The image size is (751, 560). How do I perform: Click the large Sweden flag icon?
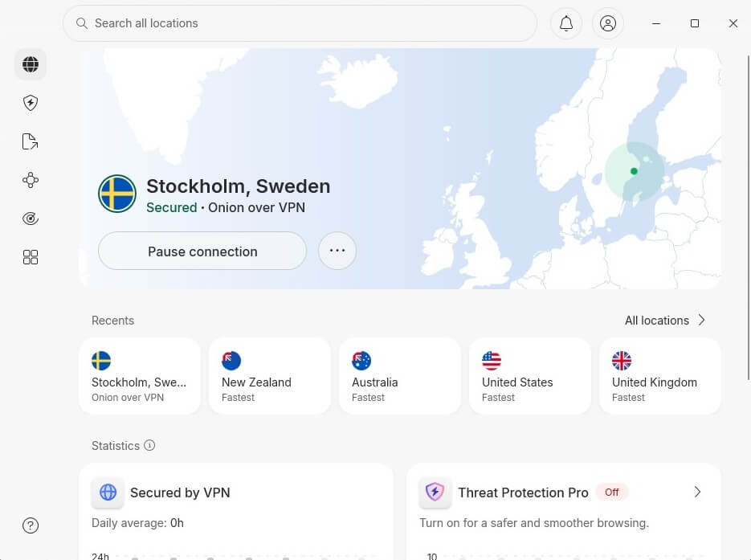pos(117,194)
